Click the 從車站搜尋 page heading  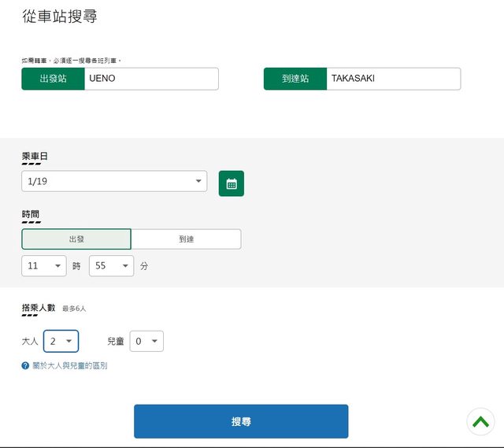pos(60,16)
